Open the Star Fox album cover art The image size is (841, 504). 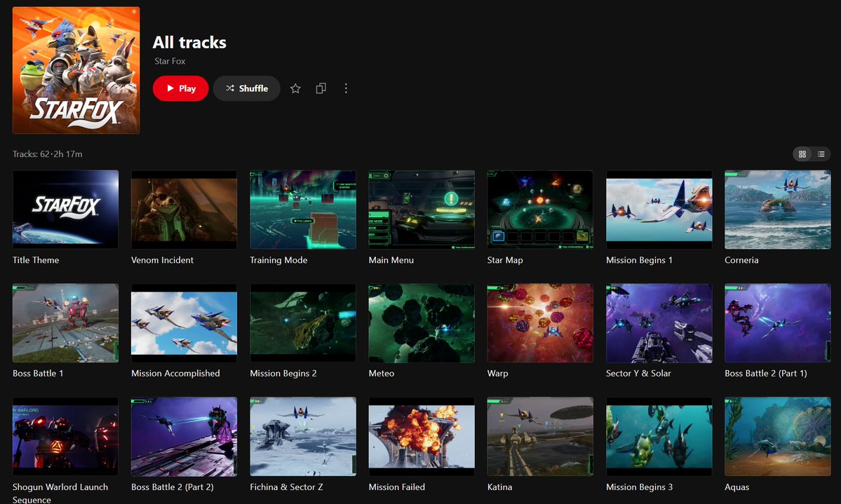(x=76, y=70)
